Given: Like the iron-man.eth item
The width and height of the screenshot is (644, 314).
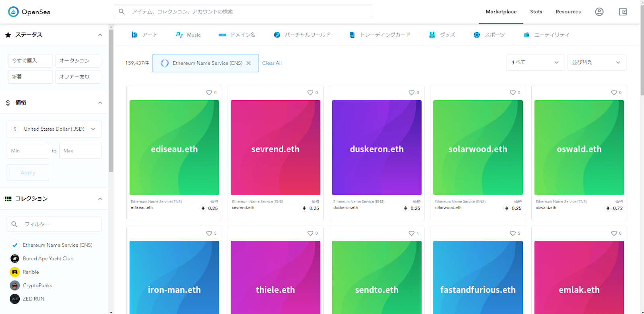Looking at the screenshot, I should [209, 233].
